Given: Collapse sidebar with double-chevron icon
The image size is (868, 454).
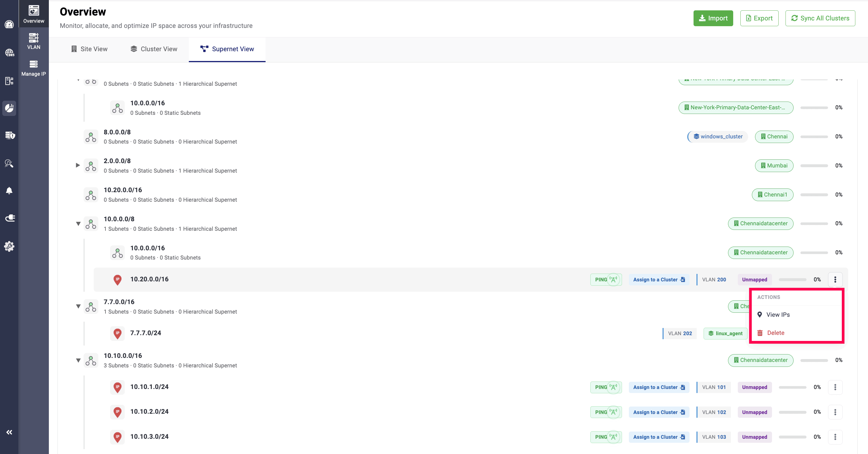Looking at the screenshot, I should coord(9,432).
